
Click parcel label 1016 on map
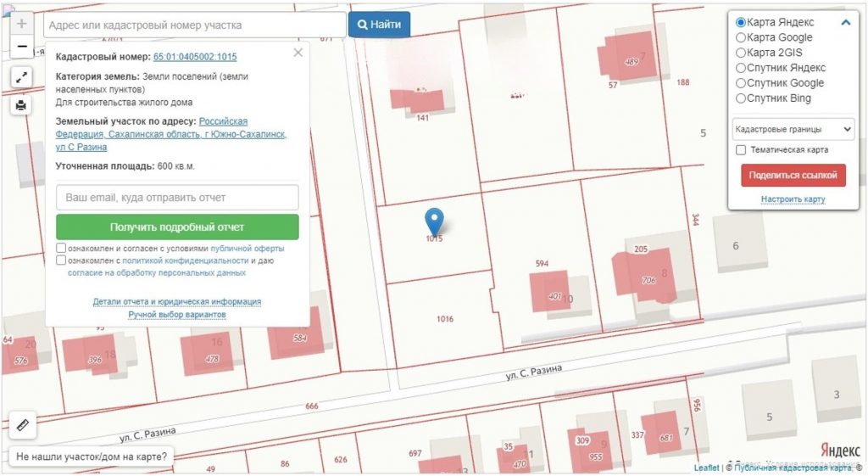coord(444,319)
